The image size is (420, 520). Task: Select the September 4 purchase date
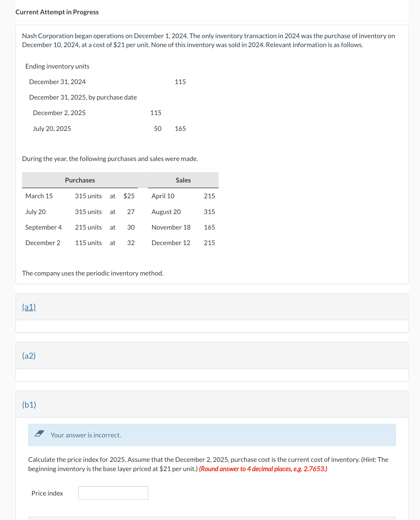coord(43,227)
